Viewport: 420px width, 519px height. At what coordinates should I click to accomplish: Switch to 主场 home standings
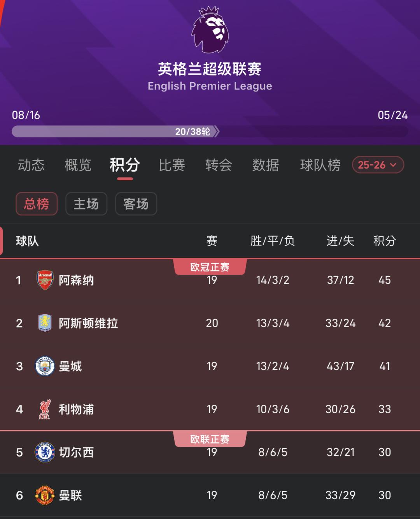coord(86,204)
